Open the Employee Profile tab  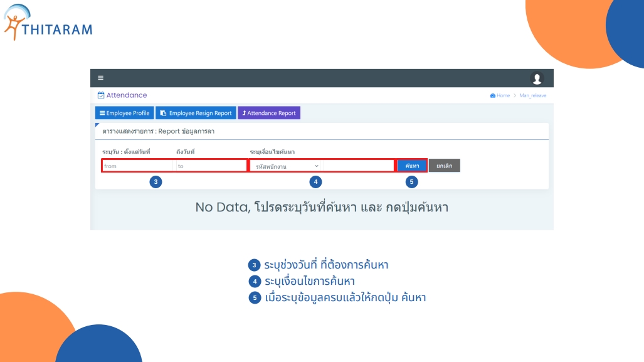(124, 113)
